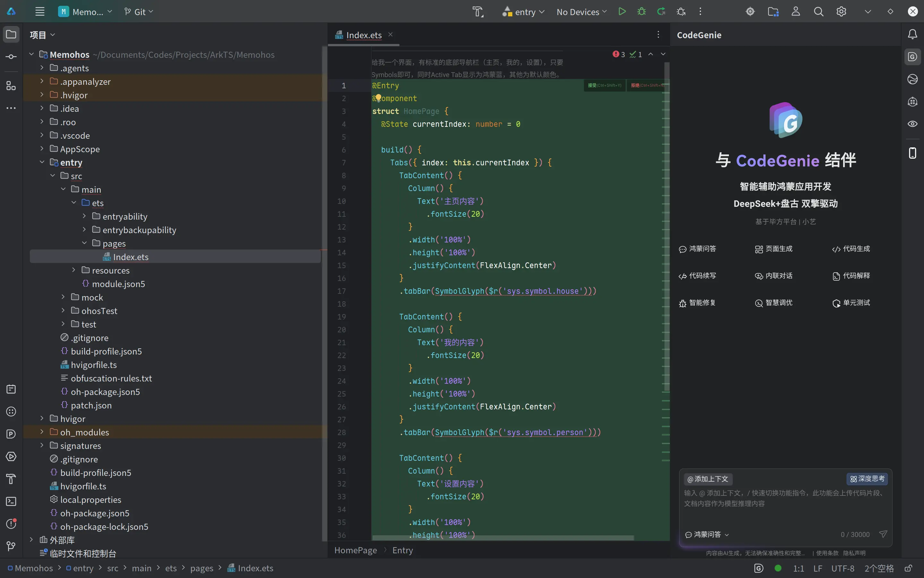Choose 代码解释 code explanation shortcut
Image resolution: width=924 pixels, height=578 pixels.
(851, 276)
